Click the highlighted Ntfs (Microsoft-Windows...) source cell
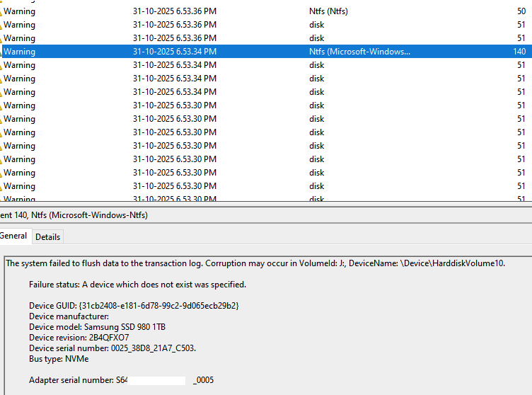Image resolution: width=532 pixels, height=395 pixels. click(x=359, y=52)
